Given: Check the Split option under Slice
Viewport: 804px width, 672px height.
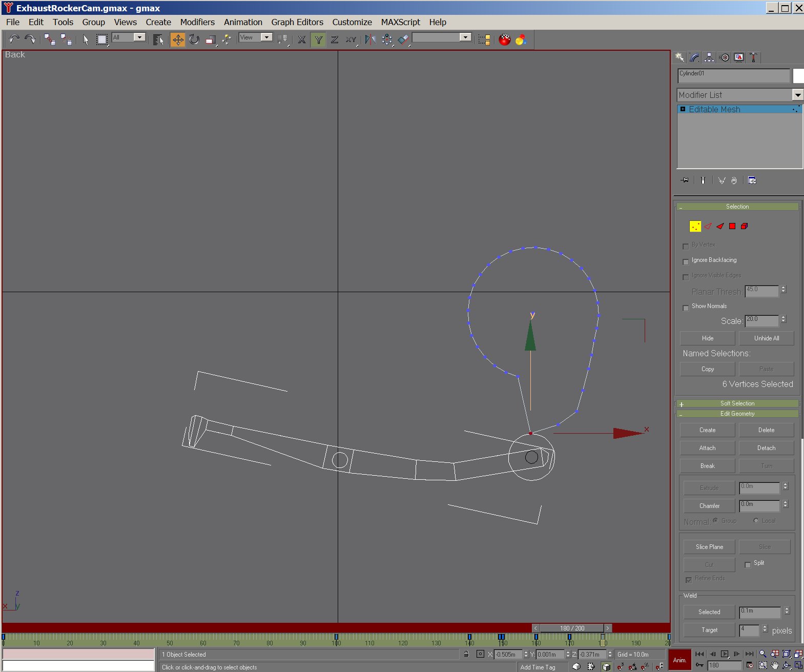Looking at the screenshot, I should click(748, 565).
